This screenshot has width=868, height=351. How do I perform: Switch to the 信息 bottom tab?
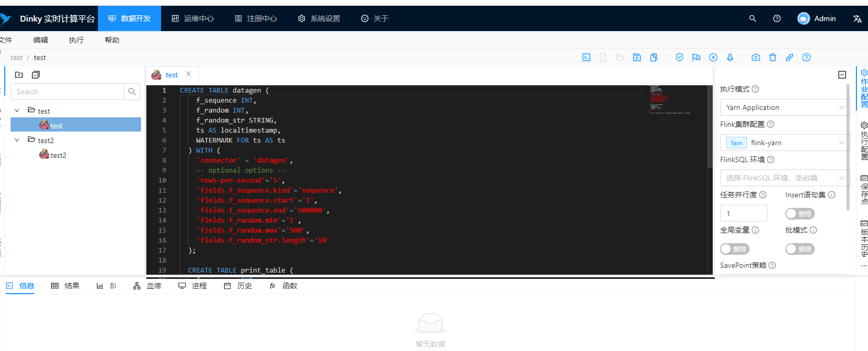[20, 286]
